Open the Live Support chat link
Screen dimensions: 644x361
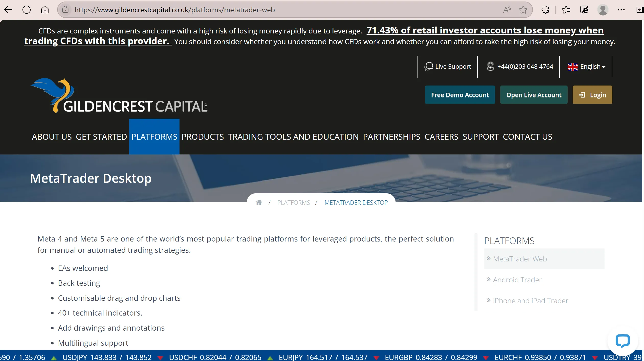click(448, 66)
